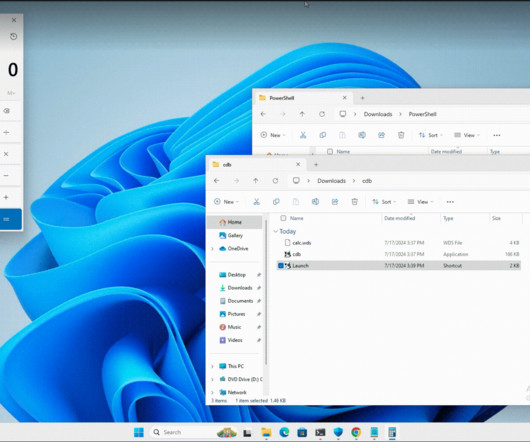Viewport: 530px width, 442px height.
Task: Open View dropdown in PowerShell window
Action: (x=467, y=135)
